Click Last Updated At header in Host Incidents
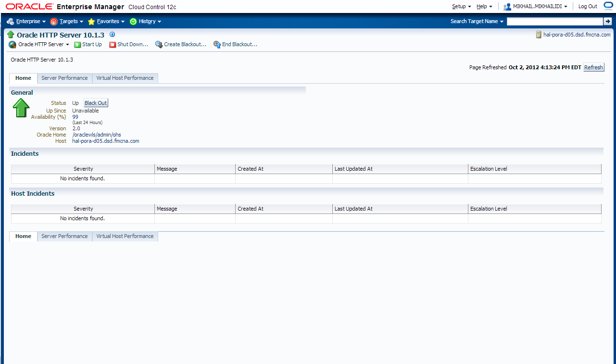The image size is (616, 364). tap(400, 209)
